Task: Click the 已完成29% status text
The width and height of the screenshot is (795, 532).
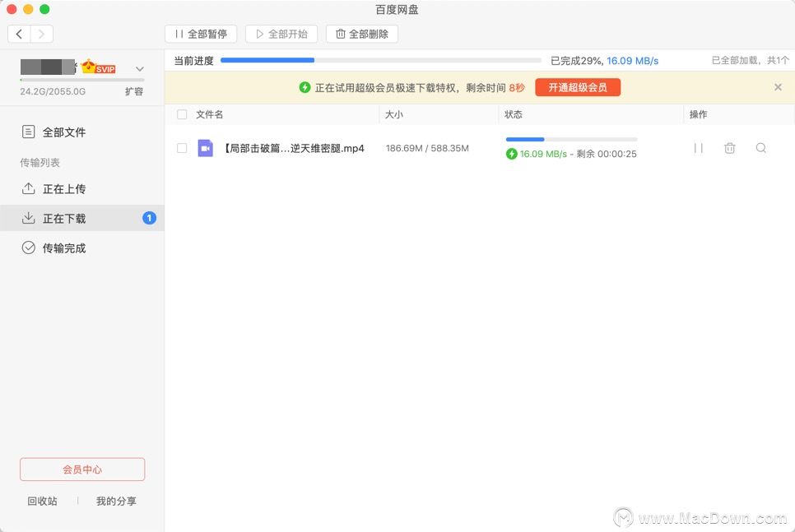Action: 576,61
